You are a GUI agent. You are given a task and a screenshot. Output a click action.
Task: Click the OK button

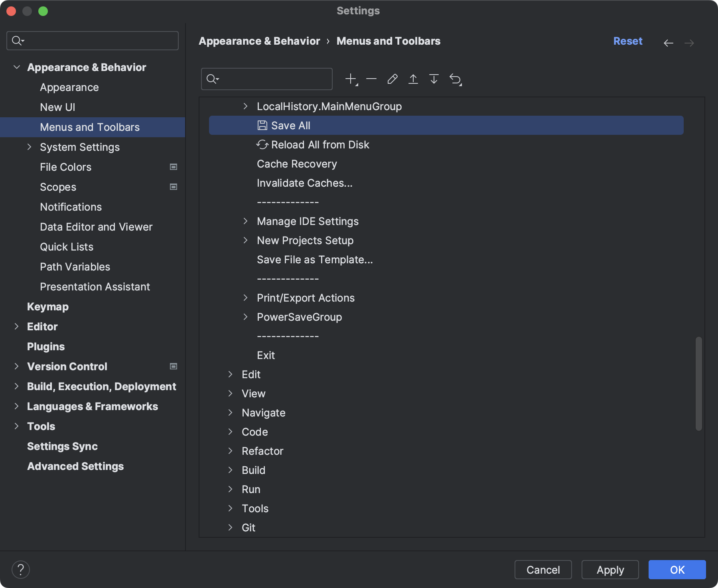click(677, 570)
